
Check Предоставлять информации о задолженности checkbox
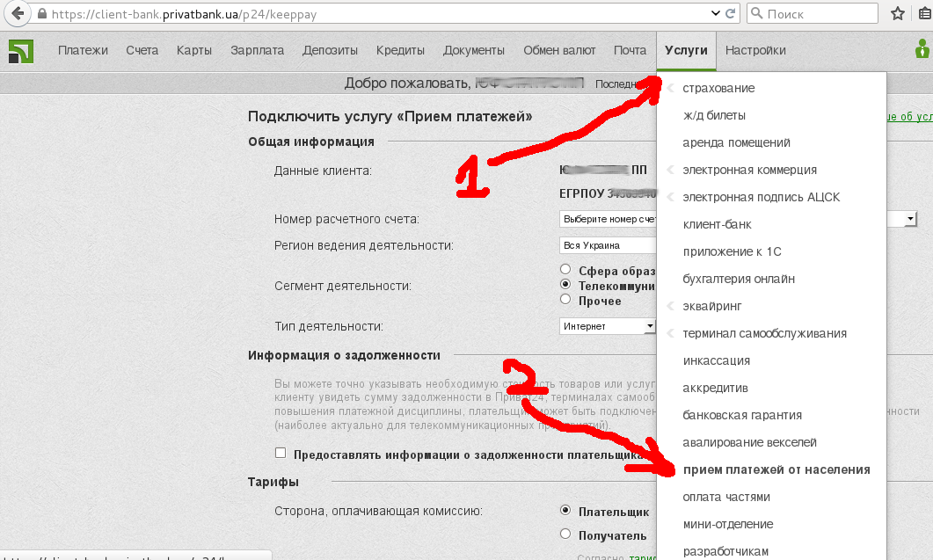(x=281, y=453)
